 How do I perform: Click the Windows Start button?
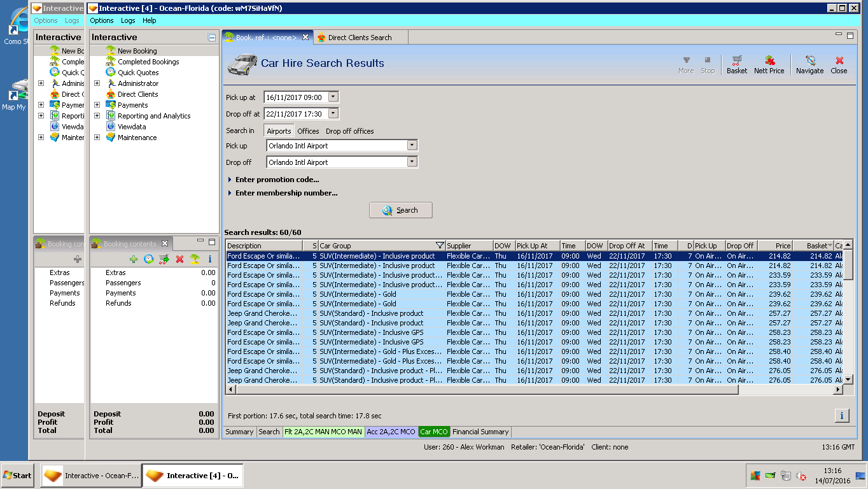[x=17, y=476]
